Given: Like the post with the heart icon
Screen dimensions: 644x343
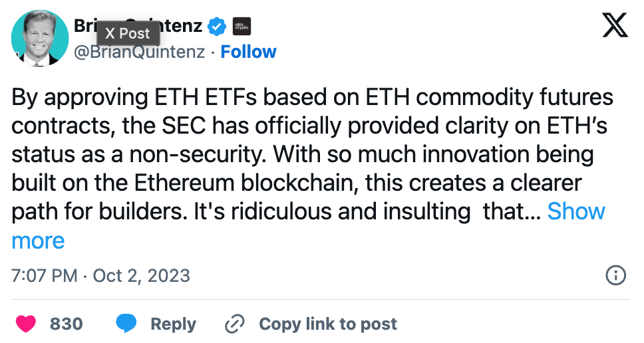Looking at the screenshot, I should (x=26, y=324).
